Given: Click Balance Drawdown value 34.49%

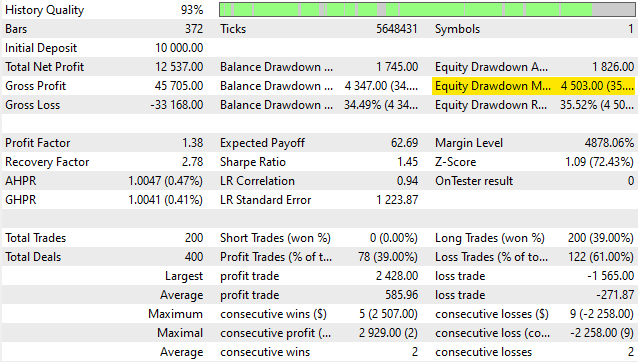Looking at the screenshot, I should tap(381, 105).
